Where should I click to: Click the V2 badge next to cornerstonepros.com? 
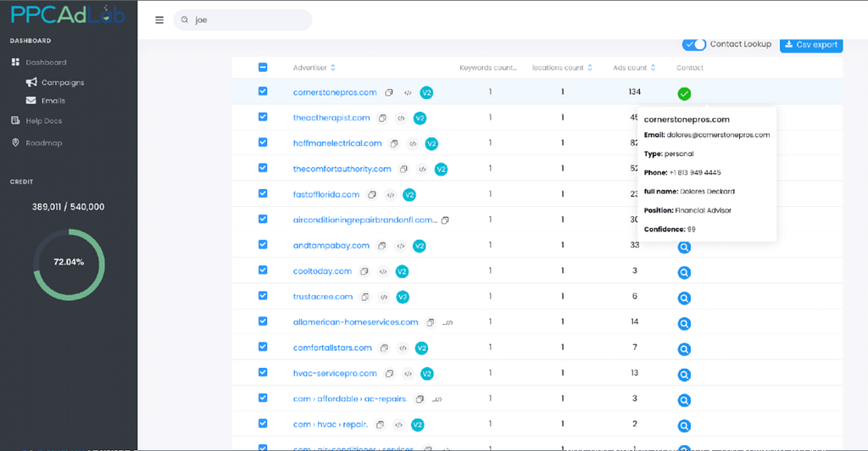[427, 92]
